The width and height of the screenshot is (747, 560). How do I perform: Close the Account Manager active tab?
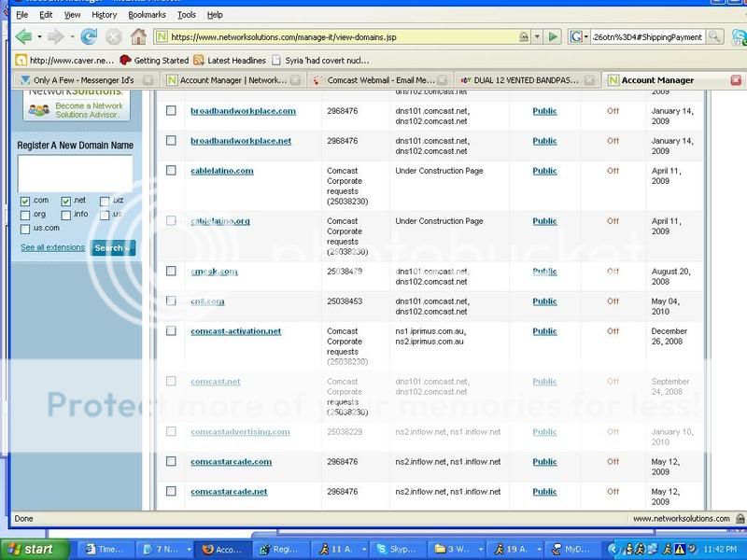(x=736, y=80)
